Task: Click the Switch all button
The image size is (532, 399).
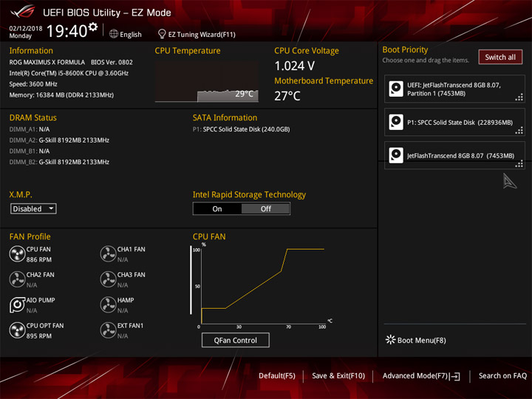Action: (500, 57)
